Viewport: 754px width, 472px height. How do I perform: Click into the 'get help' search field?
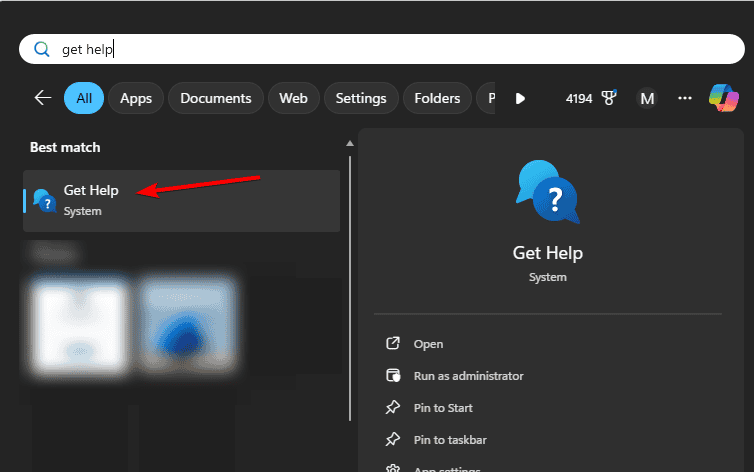[x=381, y=49]
